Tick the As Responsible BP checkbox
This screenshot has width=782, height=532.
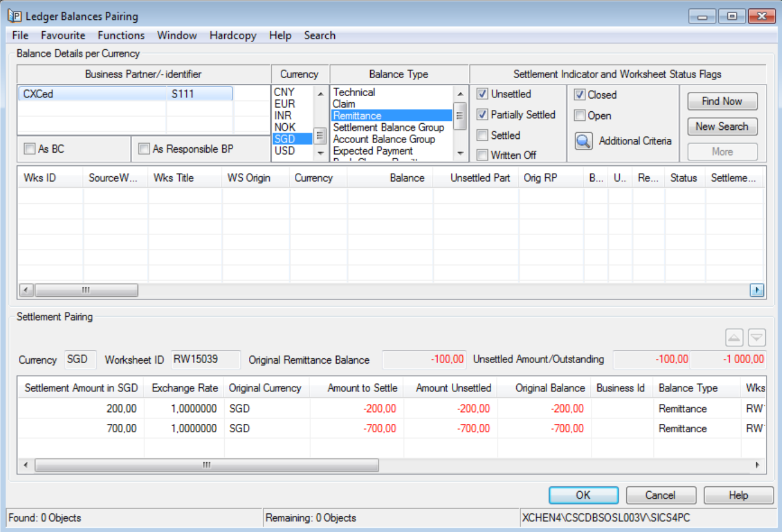(144, 149)
